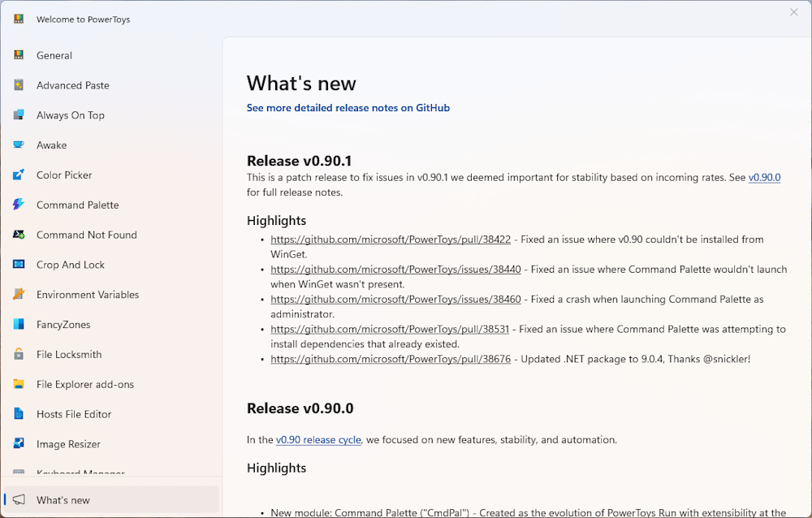Select the Crop And Lock label
This screenshot has width=812, height=518.
[71, 265]
